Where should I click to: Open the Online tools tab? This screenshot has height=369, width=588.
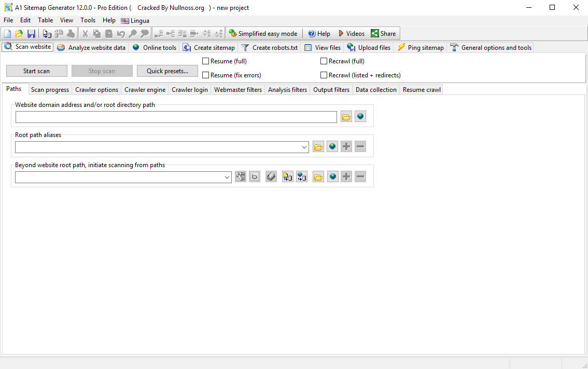point(154,48)
